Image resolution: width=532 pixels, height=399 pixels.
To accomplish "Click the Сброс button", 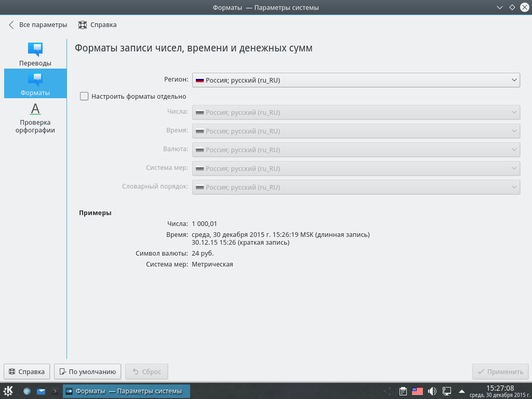I will tap(147, 371).
